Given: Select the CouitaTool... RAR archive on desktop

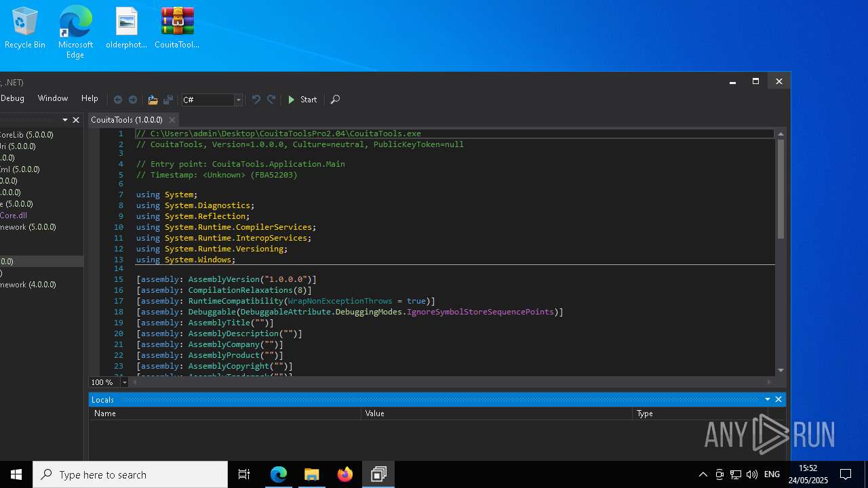Looking at the screenshot, I should (x=177, y=28).
